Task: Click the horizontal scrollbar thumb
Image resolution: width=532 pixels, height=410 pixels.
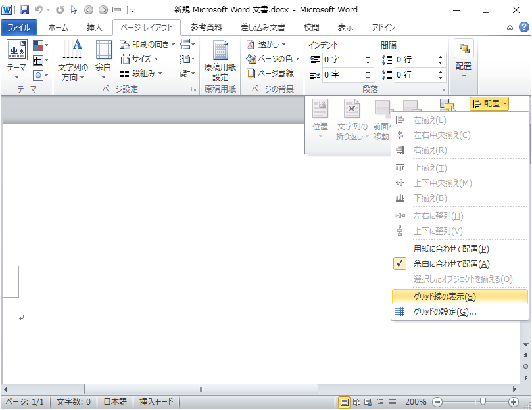Action: (201, 389)
